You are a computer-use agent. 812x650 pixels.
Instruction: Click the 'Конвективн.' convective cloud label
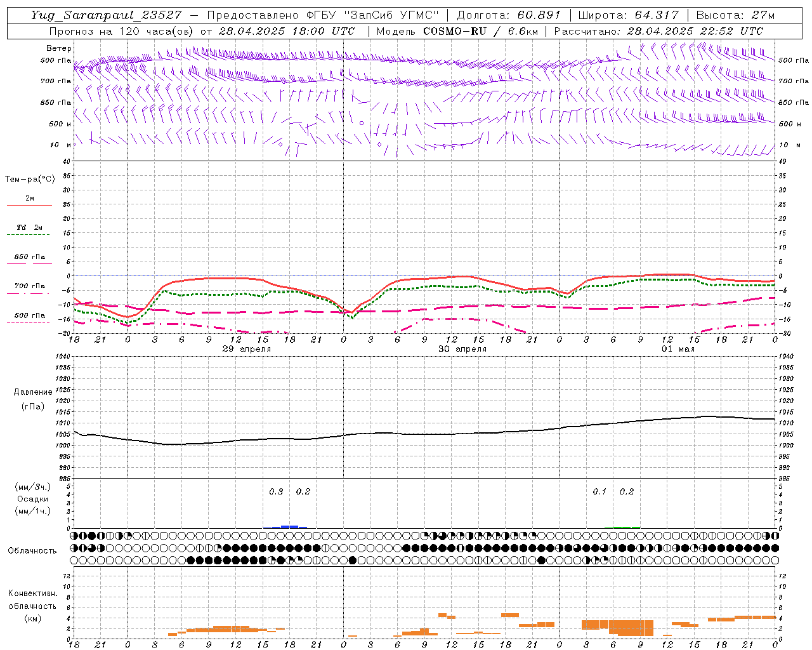(32, 594)
